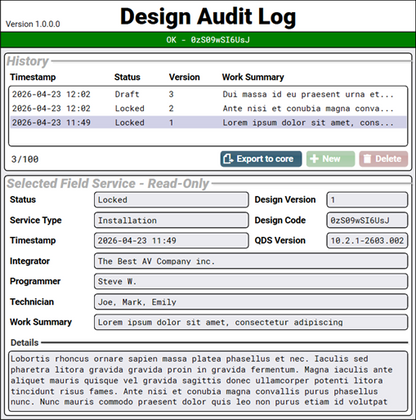Click the trash can icon on Delete
416x420 pixels.
pos(367,159)
